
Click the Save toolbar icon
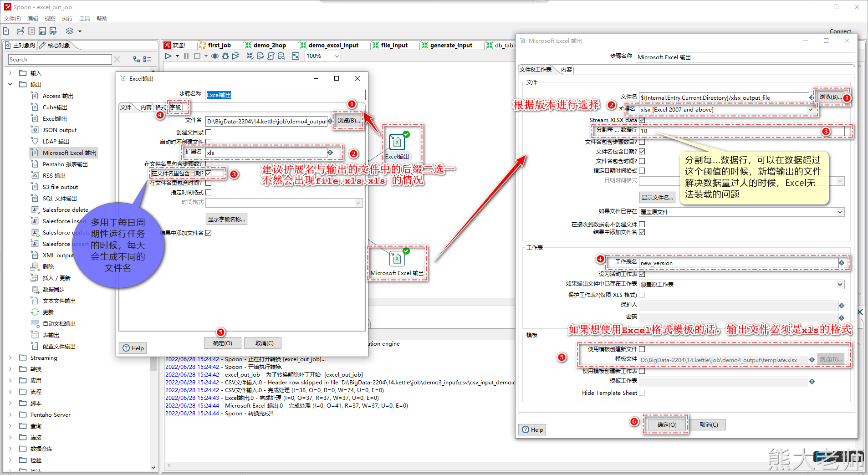42,31
